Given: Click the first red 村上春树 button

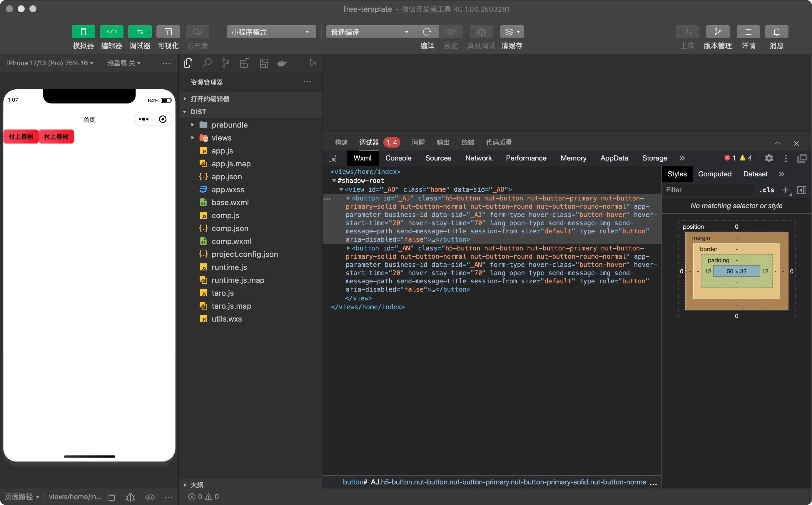Looking at the screenshot, I should (21, 137).
